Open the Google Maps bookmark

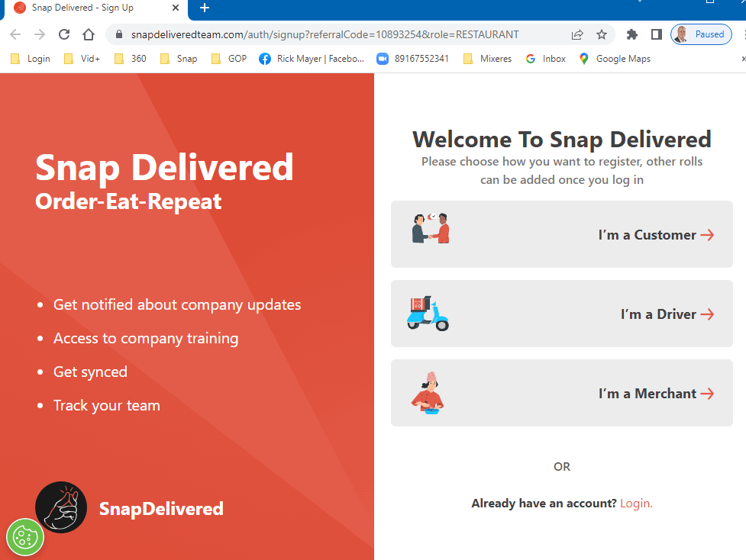(615, 59)
